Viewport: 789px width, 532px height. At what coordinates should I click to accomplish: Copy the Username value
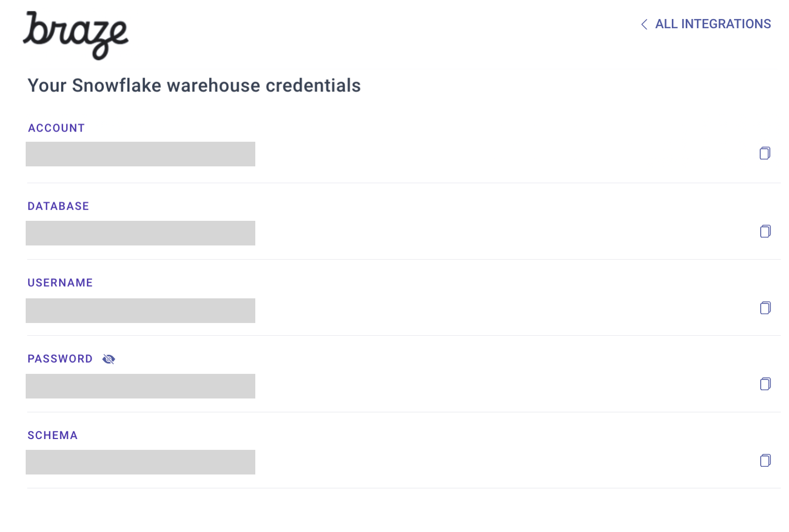(765, 308)
